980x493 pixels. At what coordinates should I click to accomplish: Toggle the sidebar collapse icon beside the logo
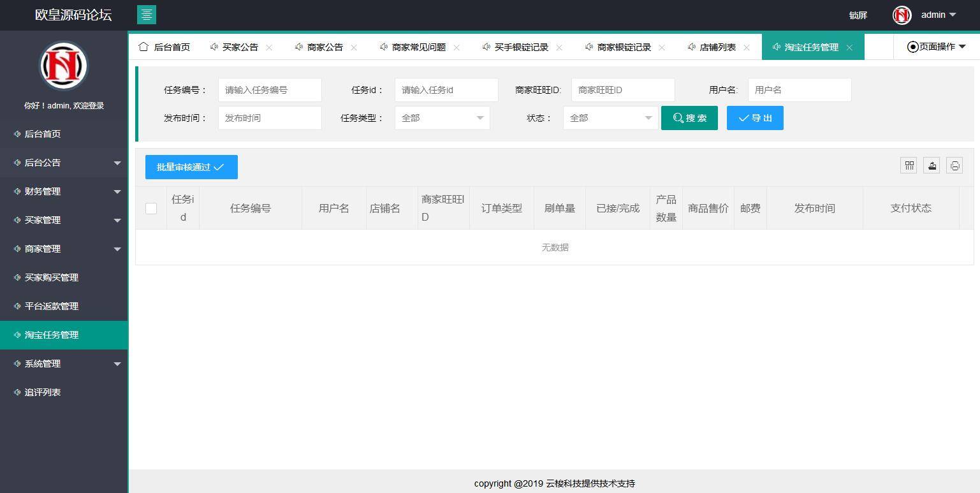(x=146, y=15)
